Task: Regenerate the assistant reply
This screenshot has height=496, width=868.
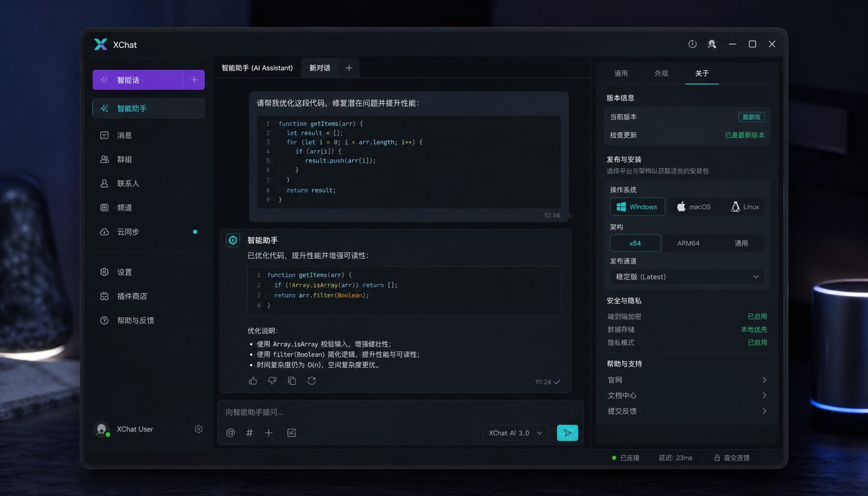Action: tap(312, 381)
